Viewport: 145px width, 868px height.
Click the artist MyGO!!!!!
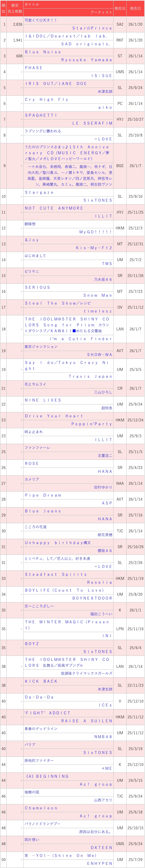(x=95, y=232)
